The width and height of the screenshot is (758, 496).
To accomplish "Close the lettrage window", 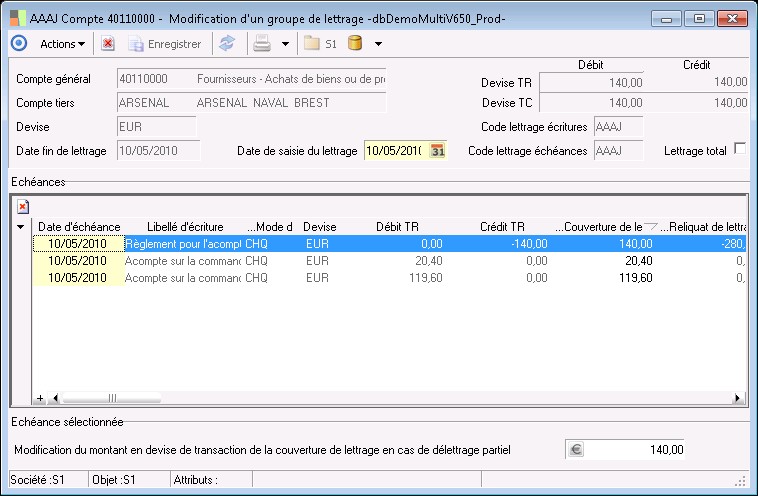I will point(732,19).
